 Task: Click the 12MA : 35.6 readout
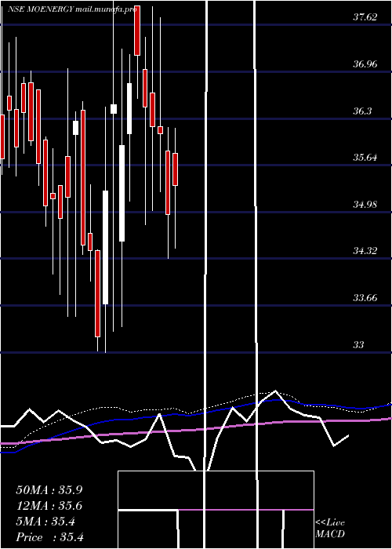[x=49, y=506]
